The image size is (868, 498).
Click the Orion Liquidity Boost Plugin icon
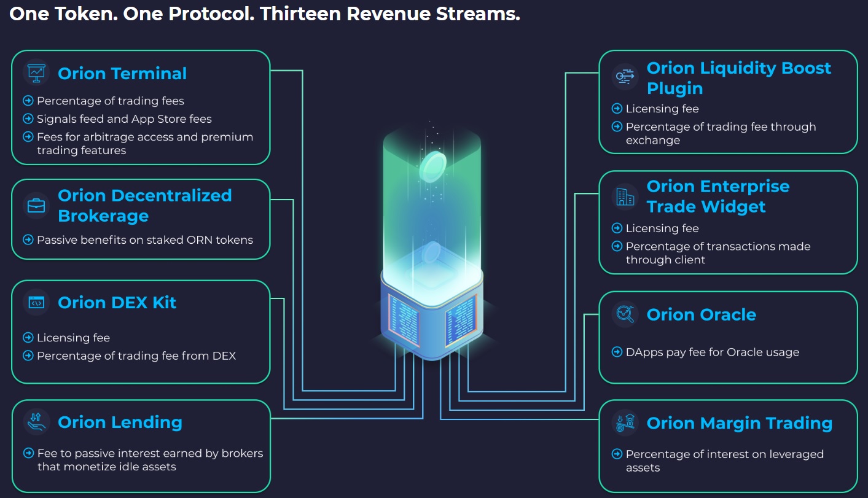pos(625,77)
